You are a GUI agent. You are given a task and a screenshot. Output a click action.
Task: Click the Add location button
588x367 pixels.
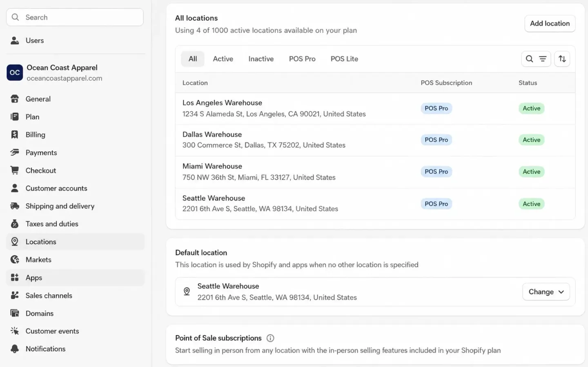550,23
